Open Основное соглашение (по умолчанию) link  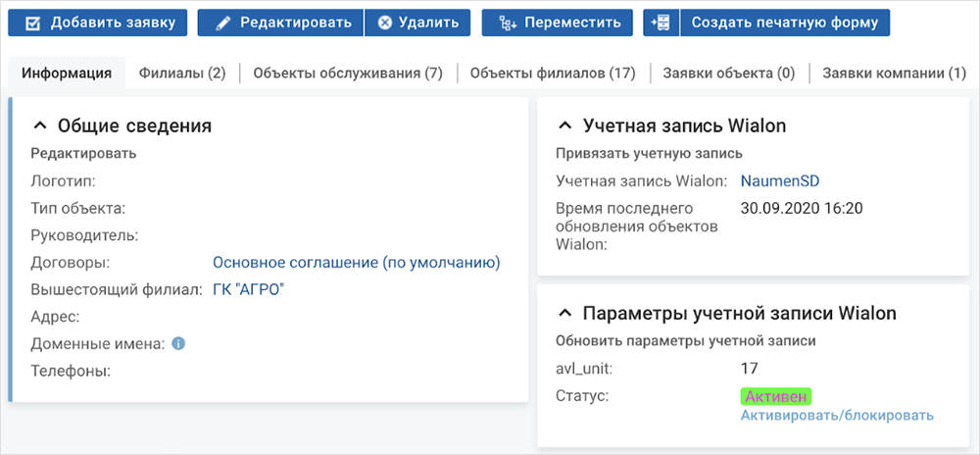[x=357, y=263]
